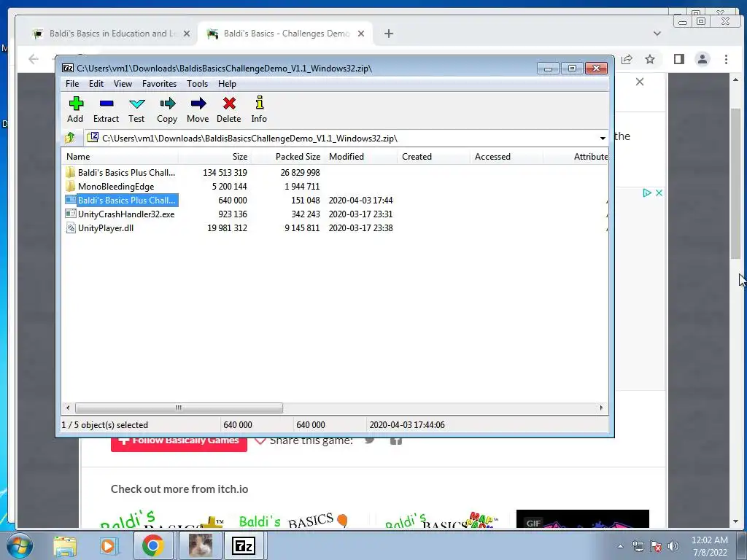The width and height of the screenshot is (747, 560).
Task: Click the Extract toolbar icon
Action: [x=106, y=109]
